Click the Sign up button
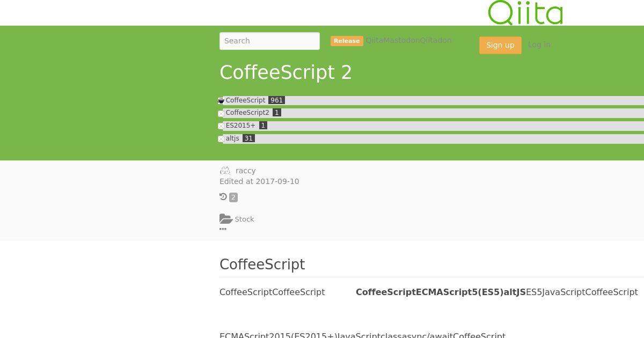644x338 pixels. tap(500, 45)
